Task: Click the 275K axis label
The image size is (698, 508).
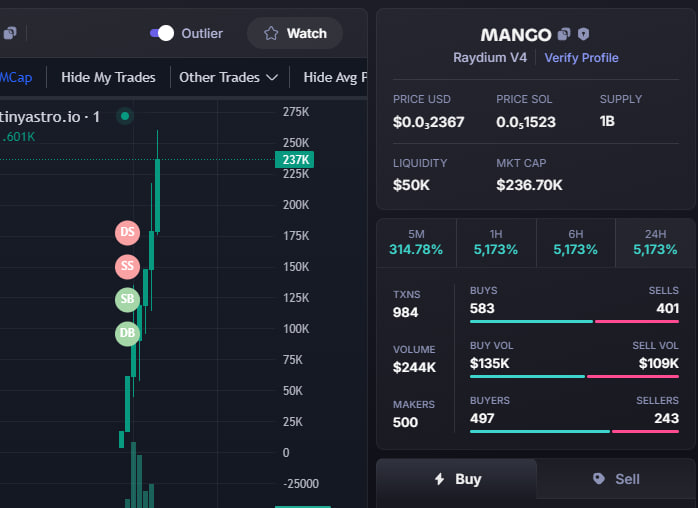Action: [296, 112]
